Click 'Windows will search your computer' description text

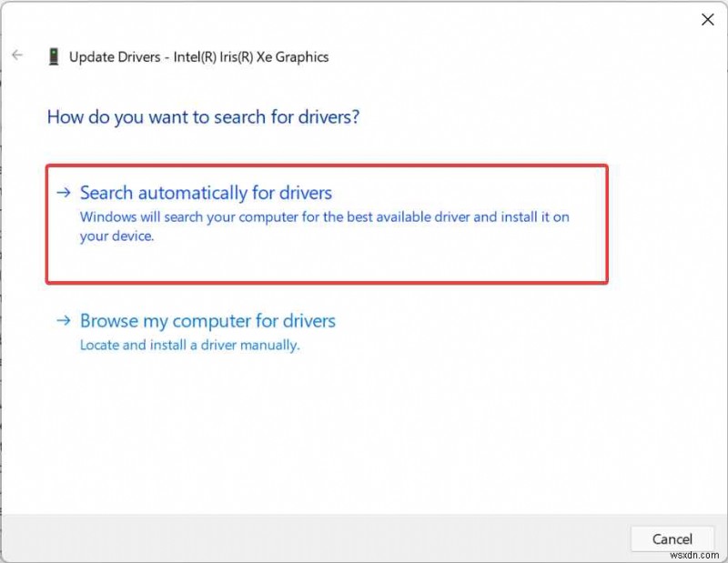click(325, 226)
